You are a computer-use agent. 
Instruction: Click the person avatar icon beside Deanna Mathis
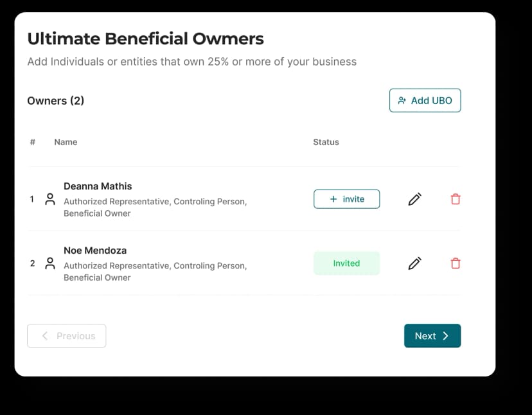click(x=50, y=199)
